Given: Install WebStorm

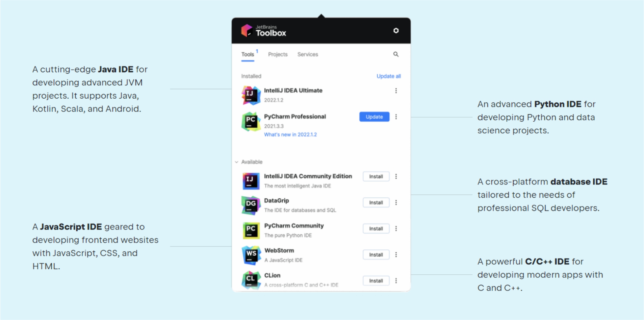Looking at the screenshot, I should (x=376, y=254).
